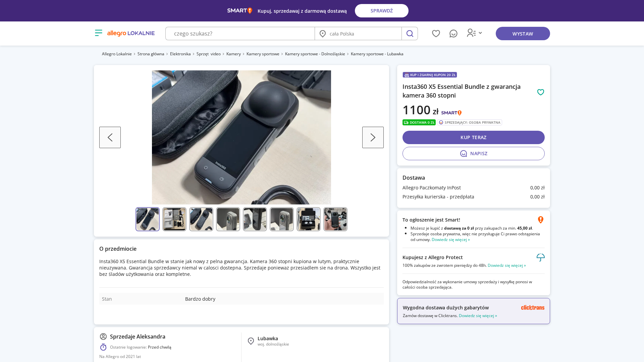This screenshot has height=362, width=644.
Task: Click the KUP TERAZ button
Action: pos(474,137)
